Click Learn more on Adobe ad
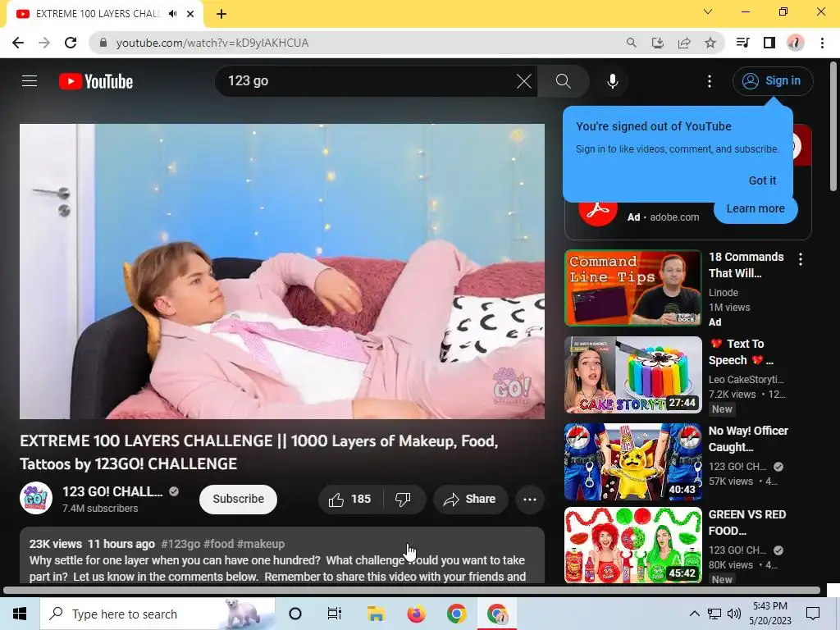840x630 pixels. pos(756,209)
